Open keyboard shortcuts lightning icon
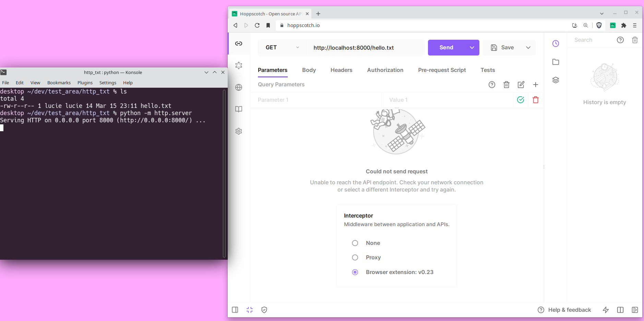This screenshot has height=321, width=644. pyautogui.click(x=606, y=310)
